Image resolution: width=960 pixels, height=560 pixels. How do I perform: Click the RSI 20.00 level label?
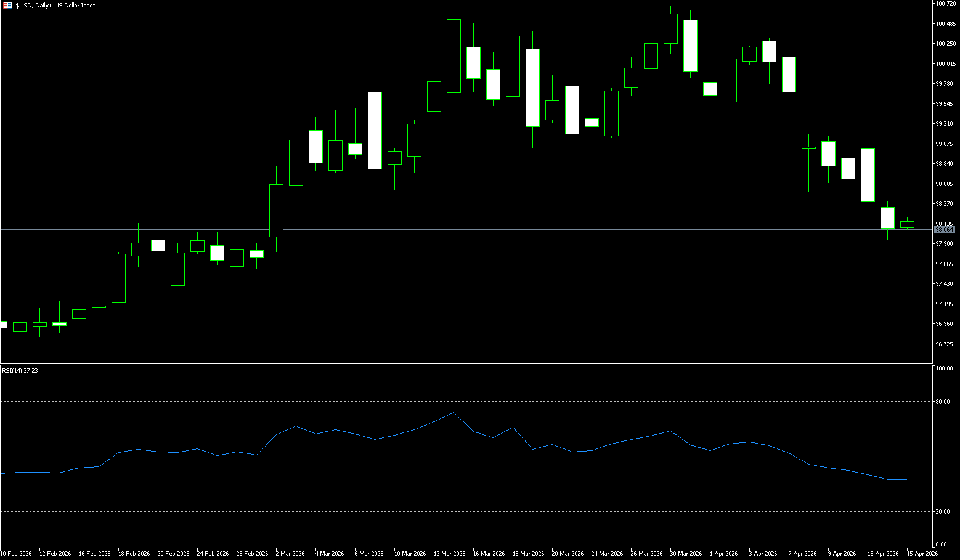coord(943,511)
